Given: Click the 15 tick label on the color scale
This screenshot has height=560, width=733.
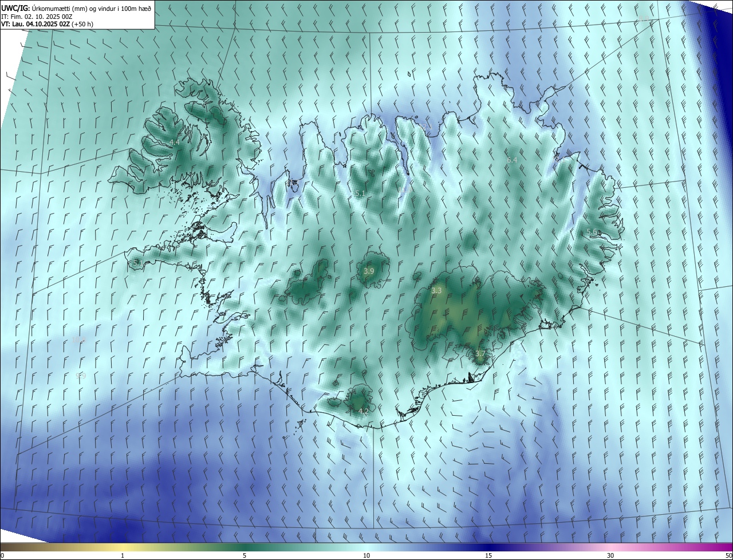Looking at the screenshot, I should [x=488, y=555].
